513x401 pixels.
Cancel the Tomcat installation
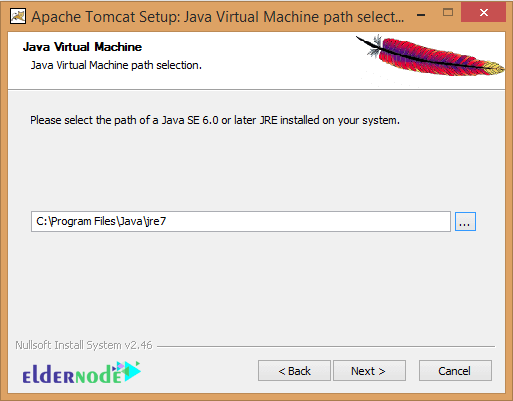(455, 371)
